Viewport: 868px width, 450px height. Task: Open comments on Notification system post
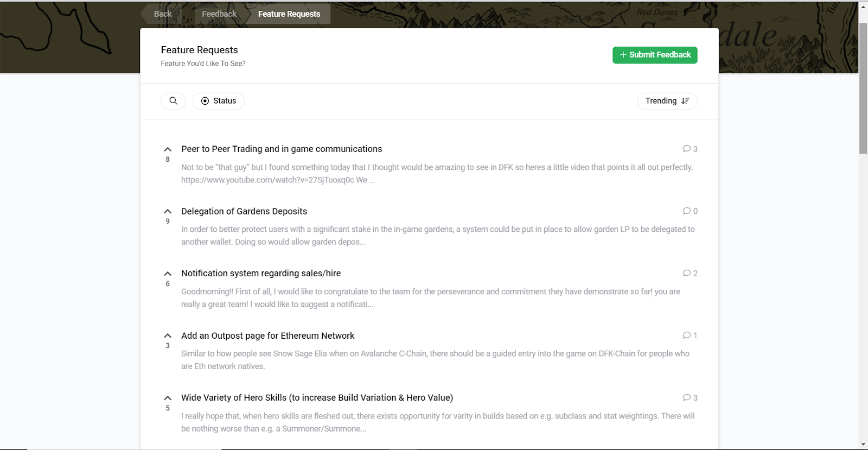click(x=690, y=273)
